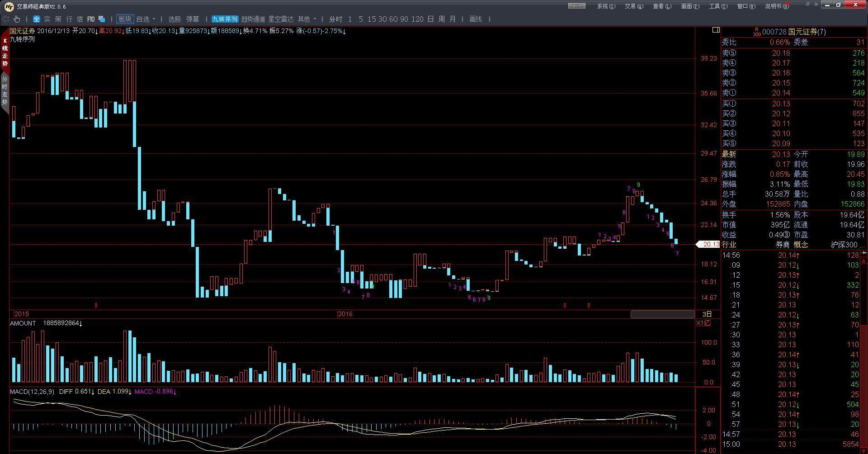This screenshot has width=868, height=454.
Task: Click the 3日 period label
Action: (x=707, y=314)
